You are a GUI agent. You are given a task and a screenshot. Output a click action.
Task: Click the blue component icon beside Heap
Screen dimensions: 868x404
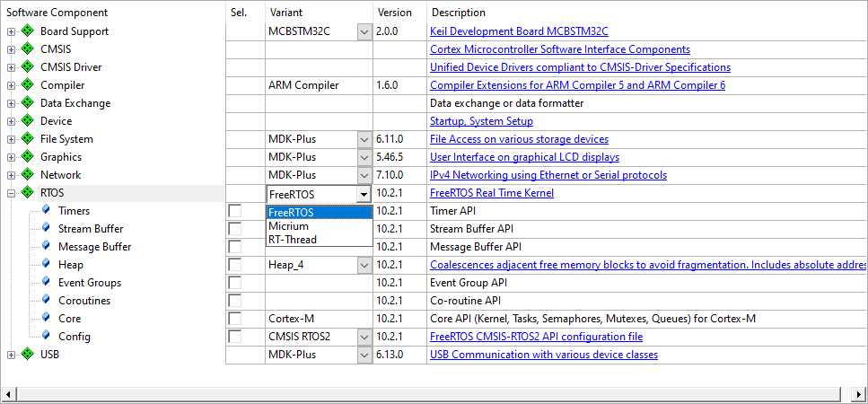click(x=46, y=264)
